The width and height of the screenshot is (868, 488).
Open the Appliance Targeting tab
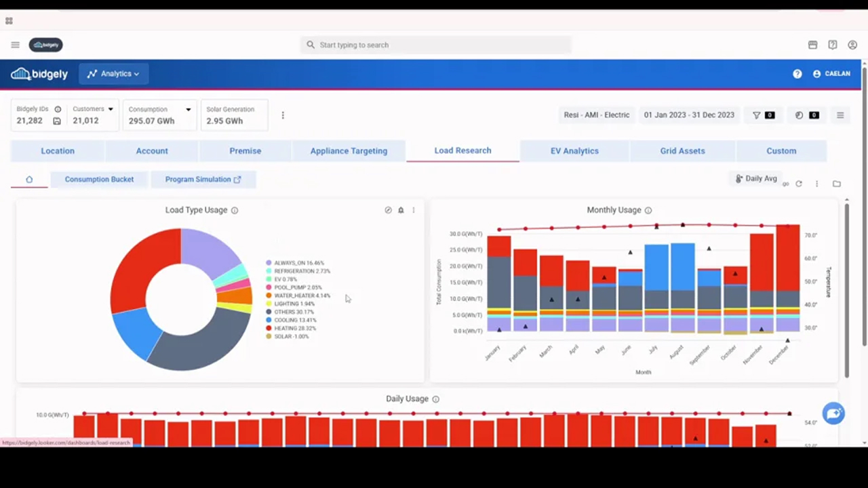349,151
